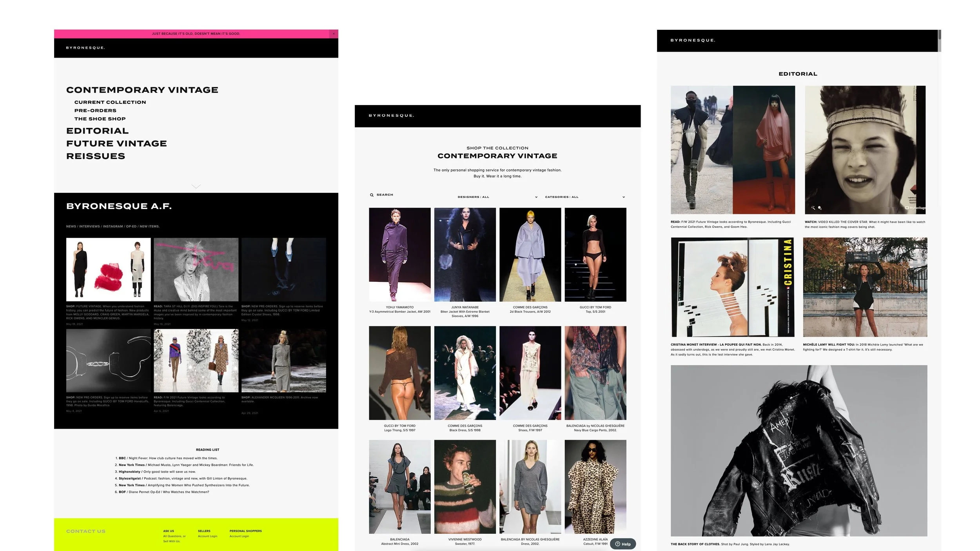980x551 pixels.
Task: Open Reissues menu heading
Action: [96, 156]
